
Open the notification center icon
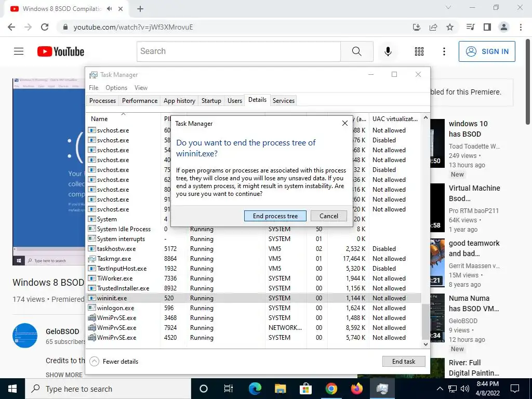click(x=515, y=389)
